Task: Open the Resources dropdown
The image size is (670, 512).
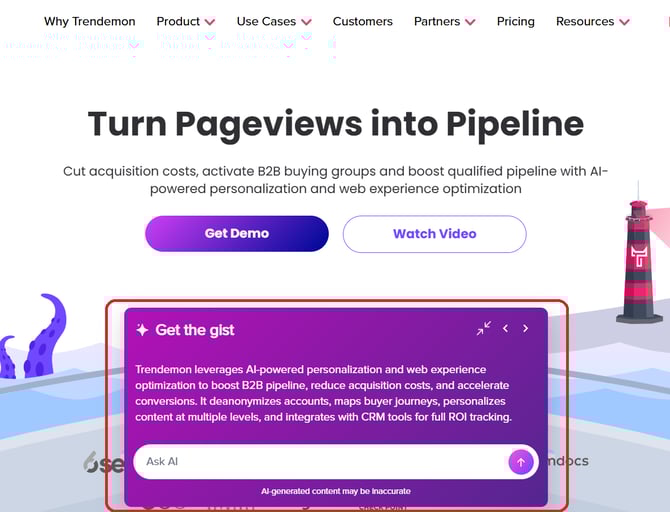Action: (x=592, y=21)
